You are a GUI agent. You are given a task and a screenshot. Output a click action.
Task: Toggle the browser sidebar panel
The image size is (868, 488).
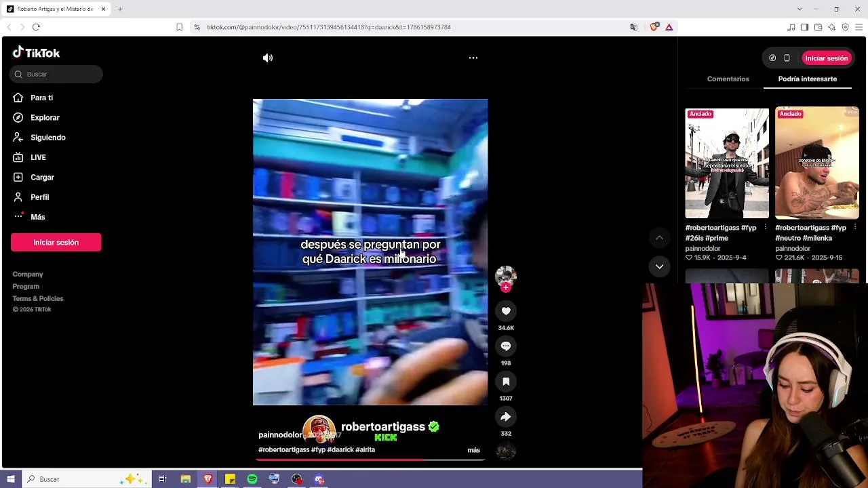pos(804,27)
